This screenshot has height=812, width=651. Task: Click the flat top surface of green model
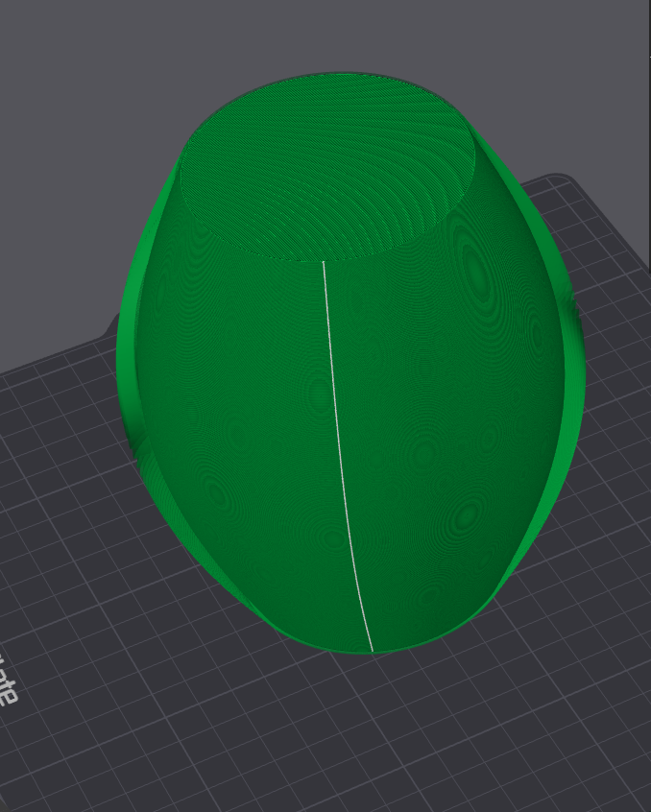coord(327,168)
